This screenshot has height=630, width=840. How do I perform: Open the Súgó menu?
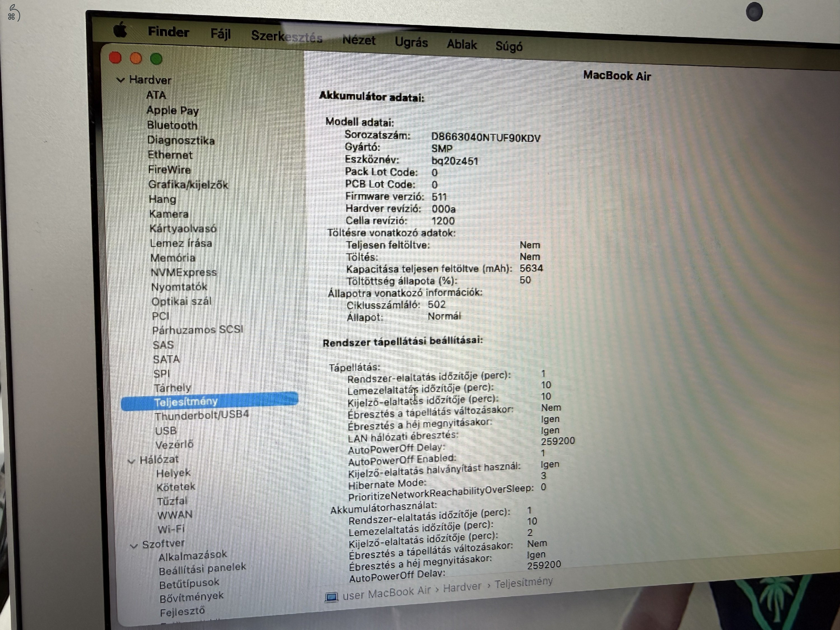tap(509, 47)
